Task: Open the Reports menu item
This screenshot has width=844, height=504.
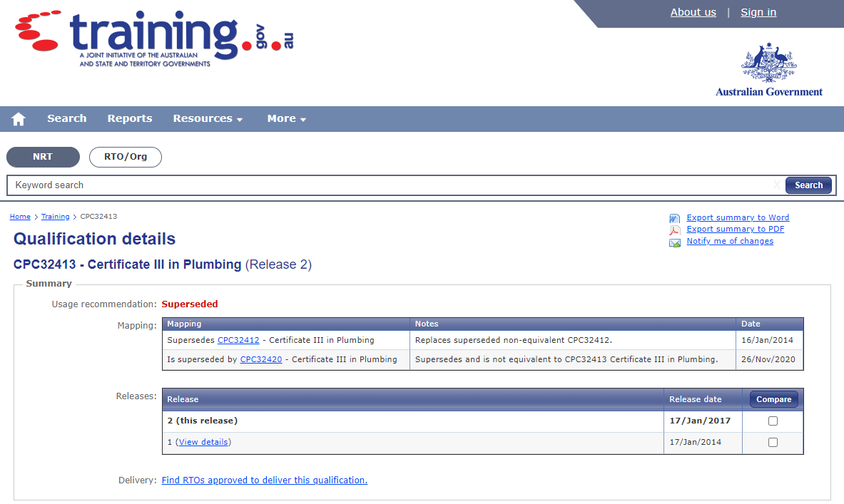Action: (x=130, y=118)
